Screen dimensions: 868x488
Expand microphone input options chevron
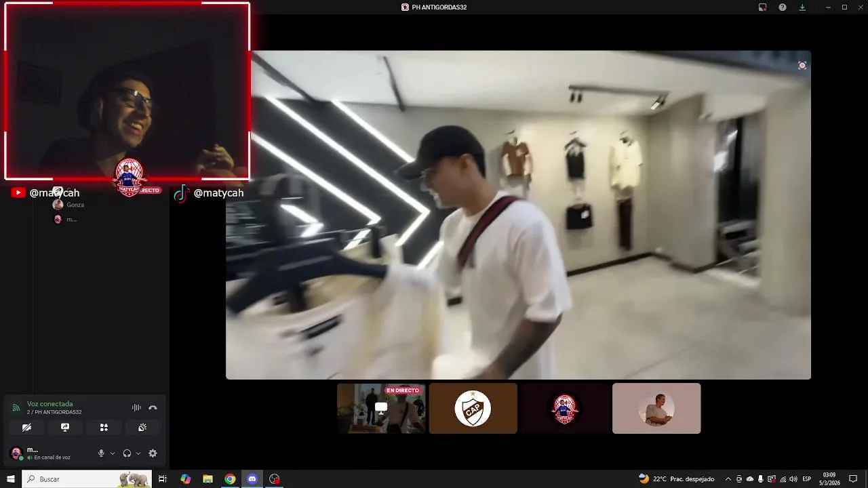pyautogui.click(x=113, y=453)
